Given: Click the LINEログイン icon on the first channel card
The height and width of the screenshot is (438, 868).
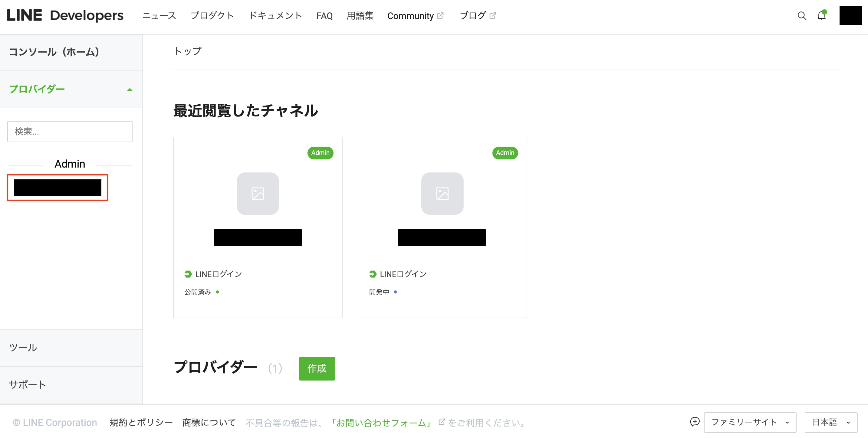Looking at the screenshot, I should [x=188, y=274].
